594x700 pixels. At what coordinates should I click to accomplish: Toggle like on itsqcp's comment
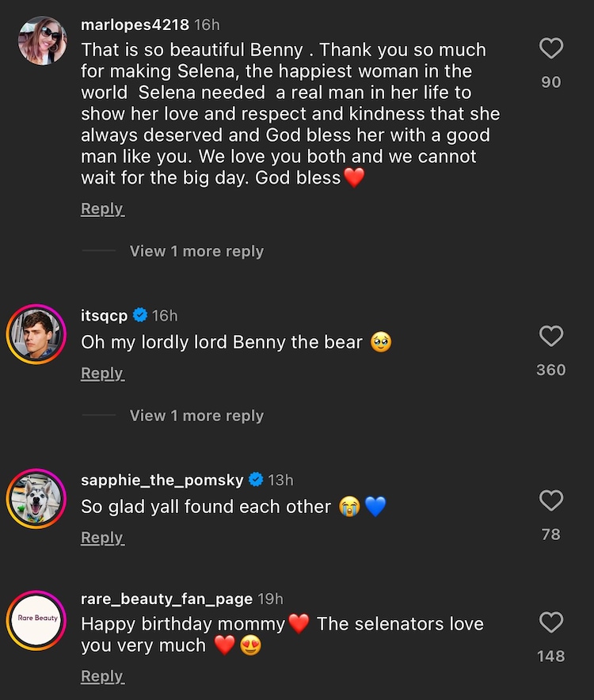[x=550, y=336]
